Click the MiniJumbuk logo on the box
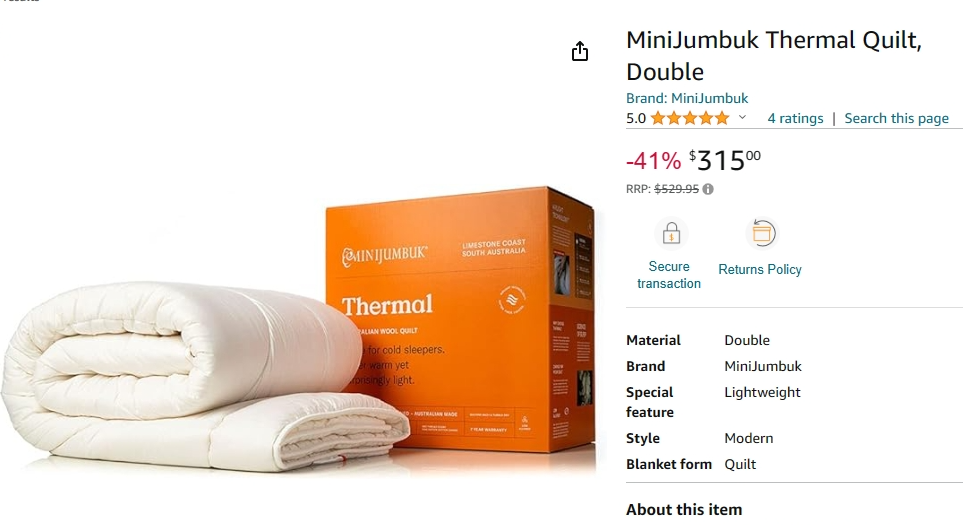 [384, 254]
